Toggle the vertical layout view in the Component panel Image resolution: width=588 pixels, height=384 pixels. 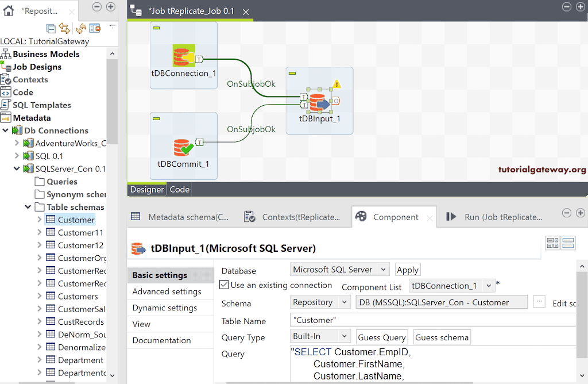tap(568, 243)
